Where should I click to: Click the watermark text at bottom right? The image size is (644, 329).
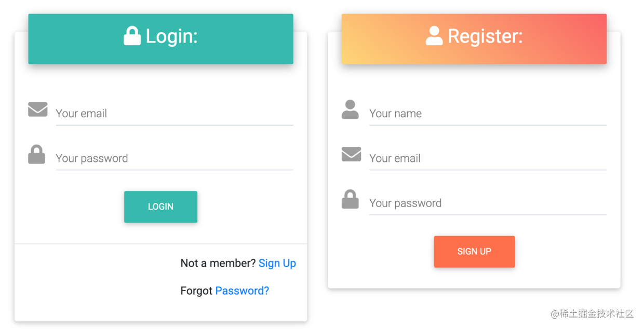tap(592, 313)
